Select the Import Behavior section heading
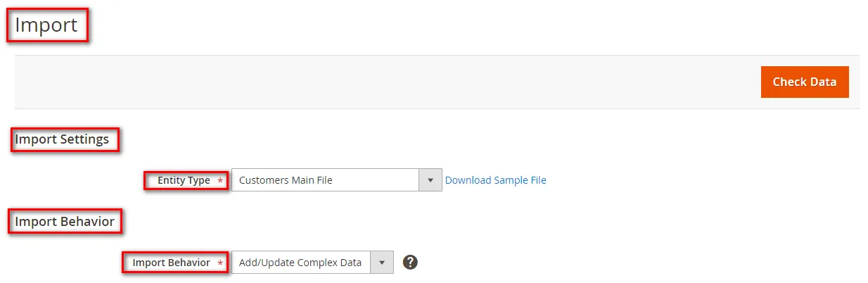 65,222
